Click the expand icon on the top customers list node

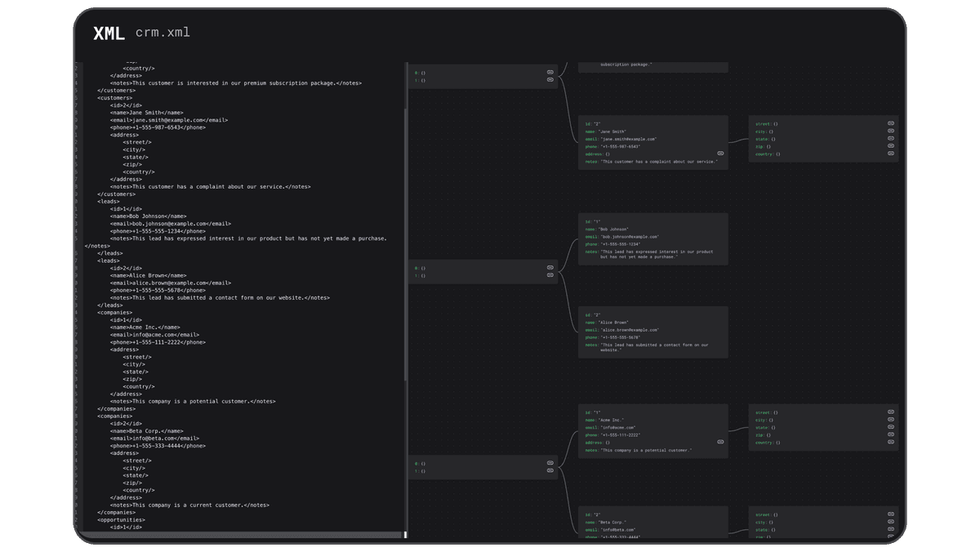pos(550,71)
